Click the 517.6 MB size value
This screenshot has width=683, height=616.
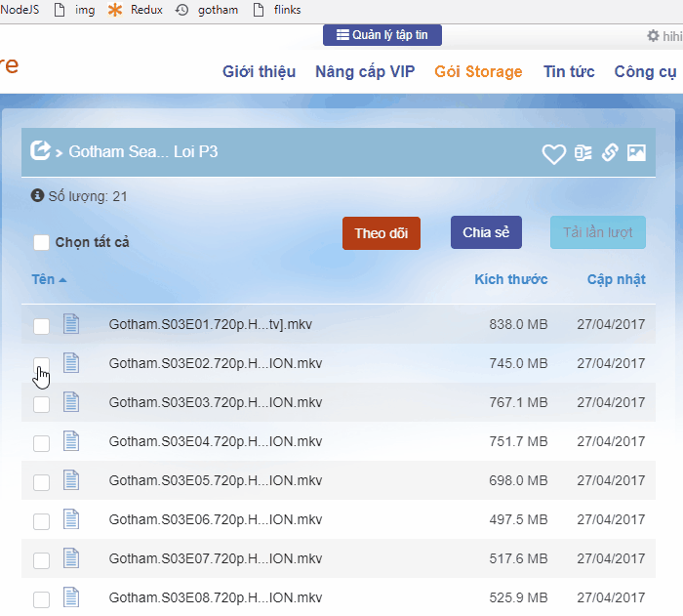tap(518, 558)
